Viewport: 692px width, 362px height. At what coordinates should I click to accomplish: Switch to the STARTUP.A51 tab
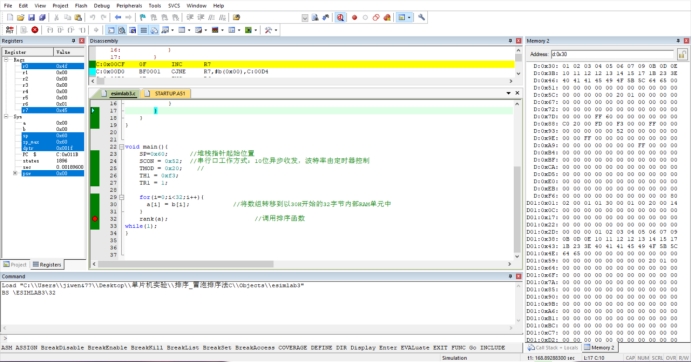click(166, 94)
